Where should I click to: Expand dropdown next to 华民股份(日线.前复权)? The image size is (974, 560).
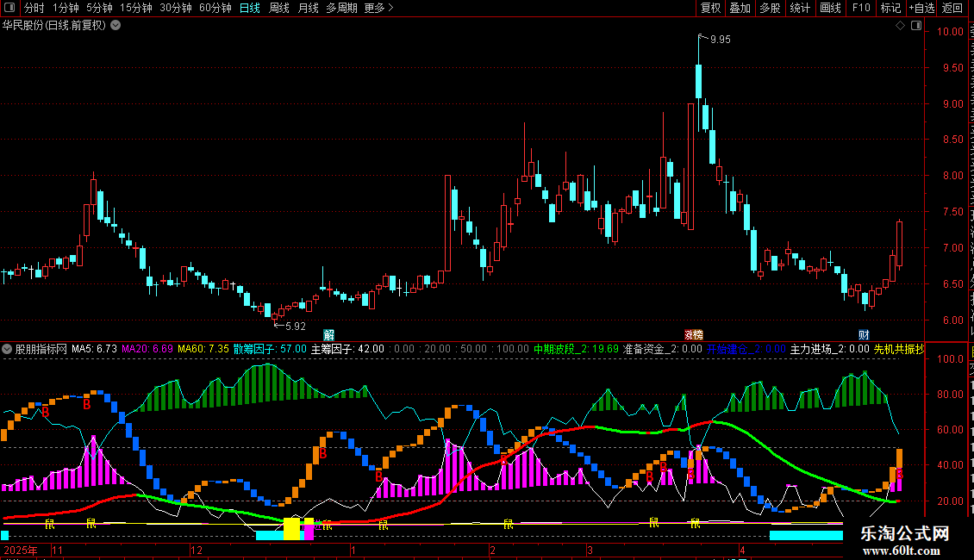(116, 26)
